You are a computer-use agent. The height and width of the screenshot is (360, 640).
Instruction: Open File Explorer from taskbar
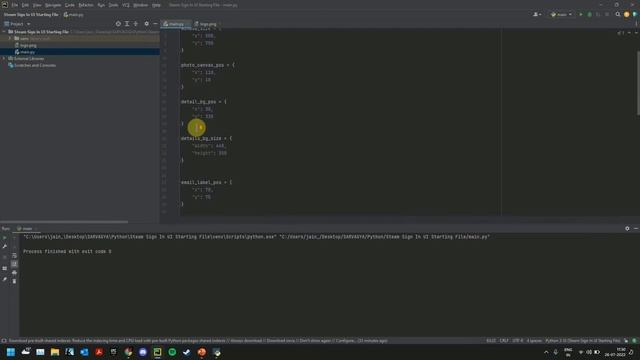click(55, 352)
